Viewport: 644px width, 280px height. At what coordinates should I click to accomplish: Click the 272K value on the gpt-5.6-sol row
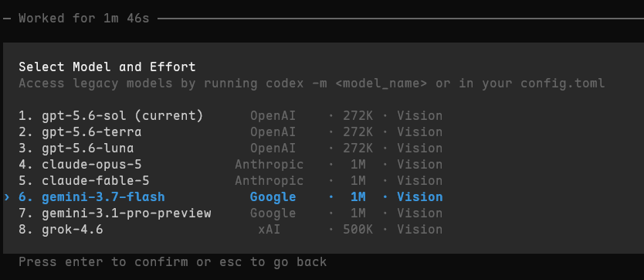point(358,116)
